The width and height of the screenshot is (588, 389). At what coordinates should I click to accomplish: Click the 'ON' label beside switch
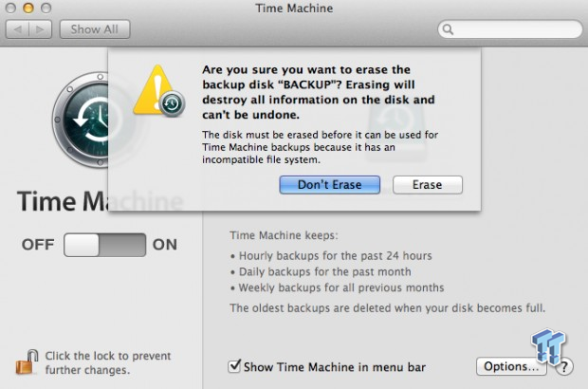(x=165, y=245)
